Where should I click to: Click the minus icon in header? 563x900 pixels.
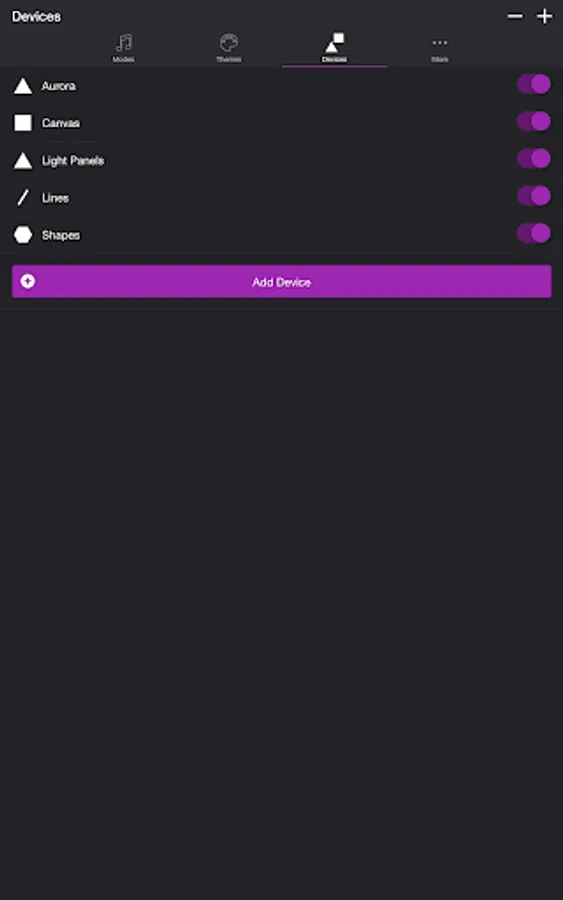coord(515,16)
